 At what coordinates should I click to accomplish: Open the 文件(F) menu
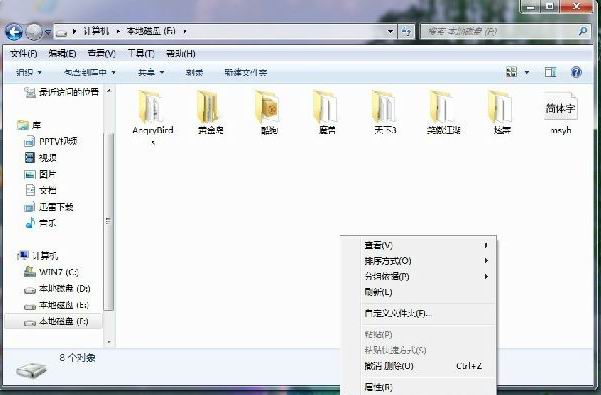24,54
